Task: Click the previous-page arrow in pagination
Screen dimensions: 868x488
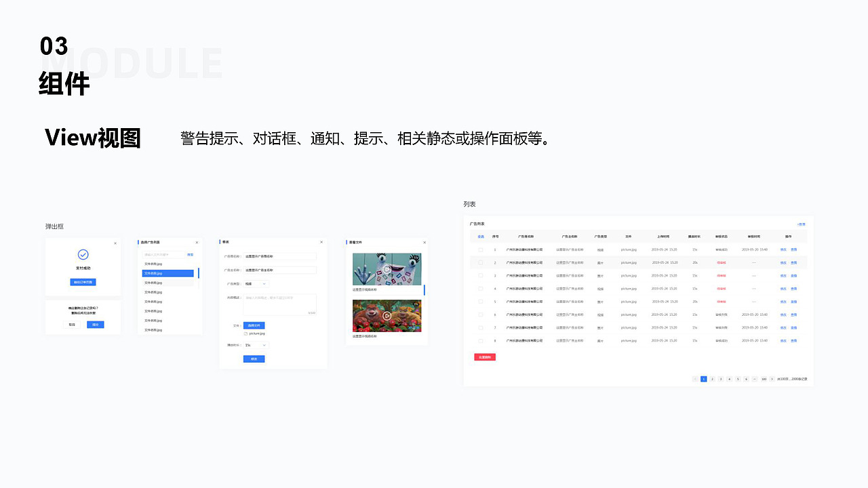Action: tap(695, 379)
